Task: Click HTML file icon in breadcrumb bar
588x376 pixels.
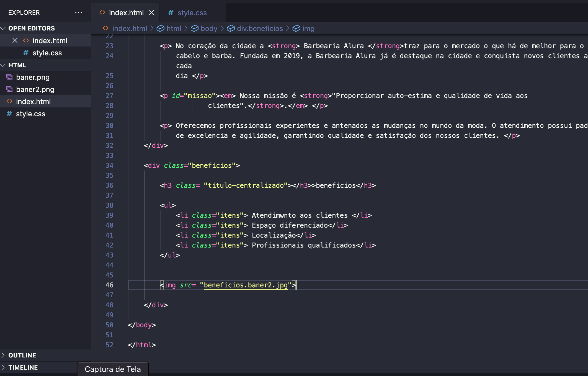Action: tap(105, 28)
